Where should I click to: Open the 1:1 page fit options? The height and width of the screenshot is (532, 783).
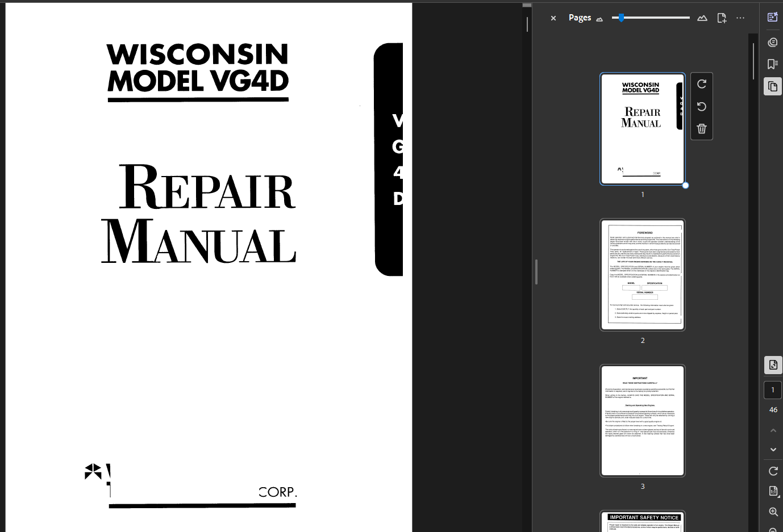[773, 491]
